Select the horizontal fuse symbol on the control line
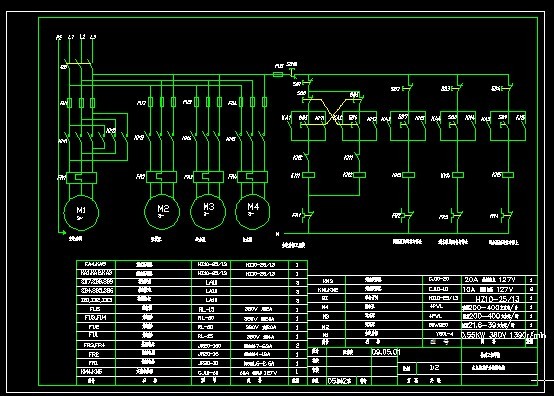Viewport: 554px width, 396px height. [x=278, y=75]
